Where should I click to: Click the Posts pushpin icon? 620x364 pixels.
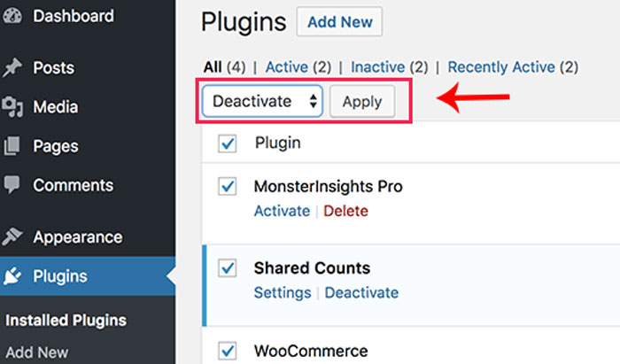click(x=12, y=68)
